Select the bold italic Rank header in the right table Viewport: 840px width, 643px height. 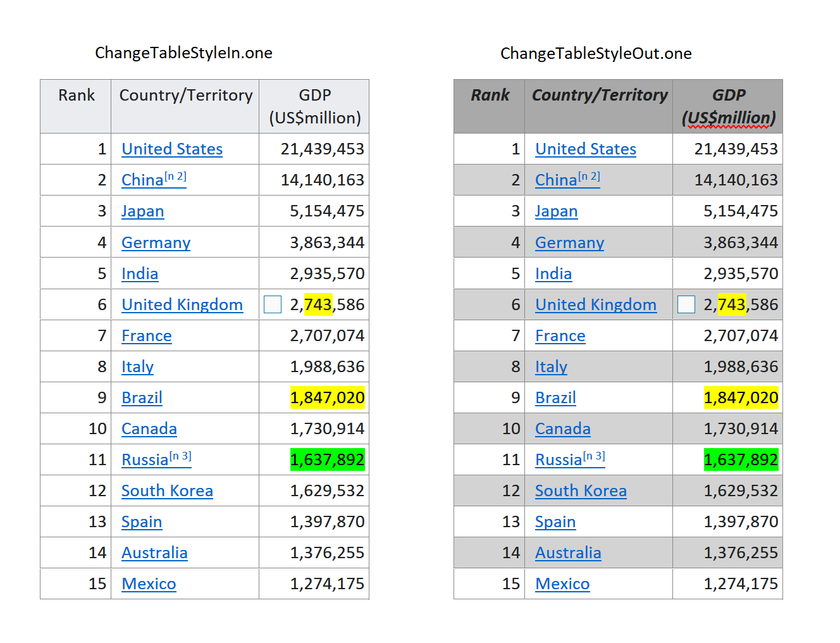(490, 96)
